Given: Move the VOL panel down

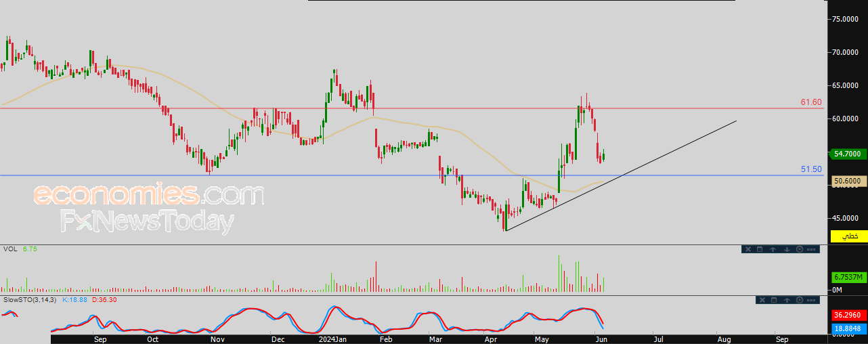Looking at the screenshot, I should [x=787, y=249].
